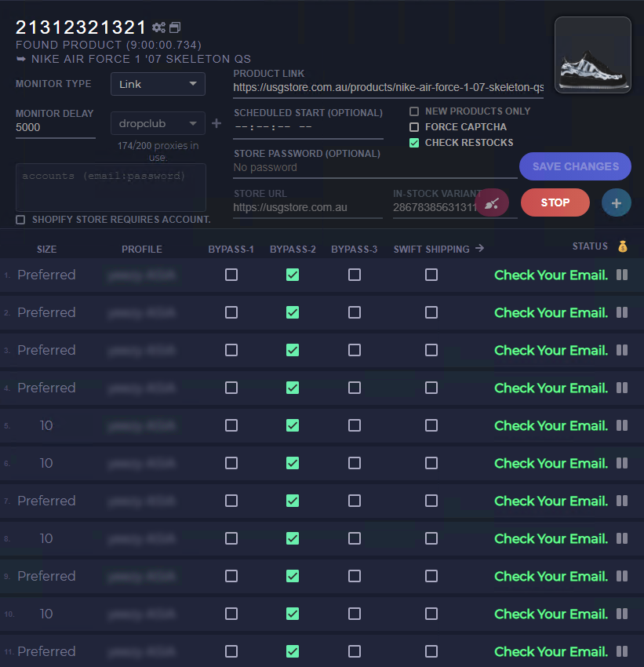Enable FORCE CAPTCHA checkbox

coord(414,127)
